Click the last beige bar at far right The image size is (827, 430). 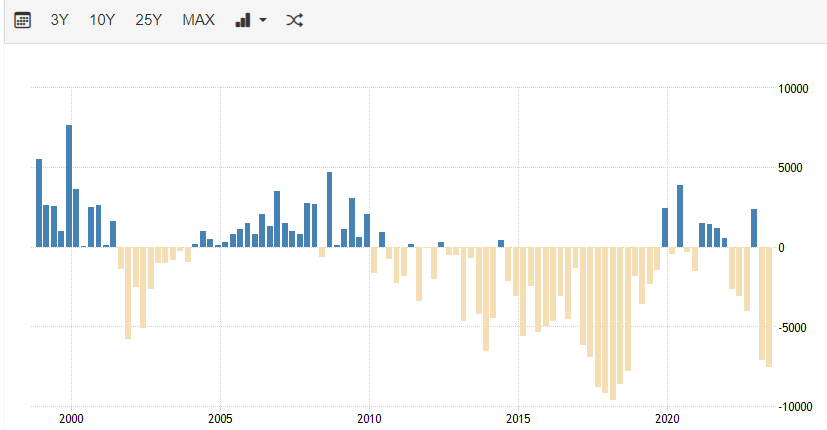[x=769, y=306]
